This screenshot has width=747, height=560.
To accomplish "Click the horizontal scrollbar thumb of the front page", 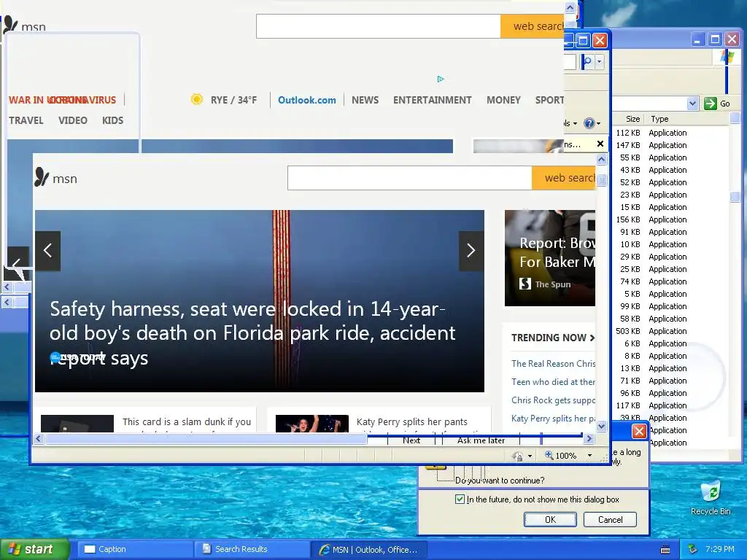I will (x=206, y=438).
